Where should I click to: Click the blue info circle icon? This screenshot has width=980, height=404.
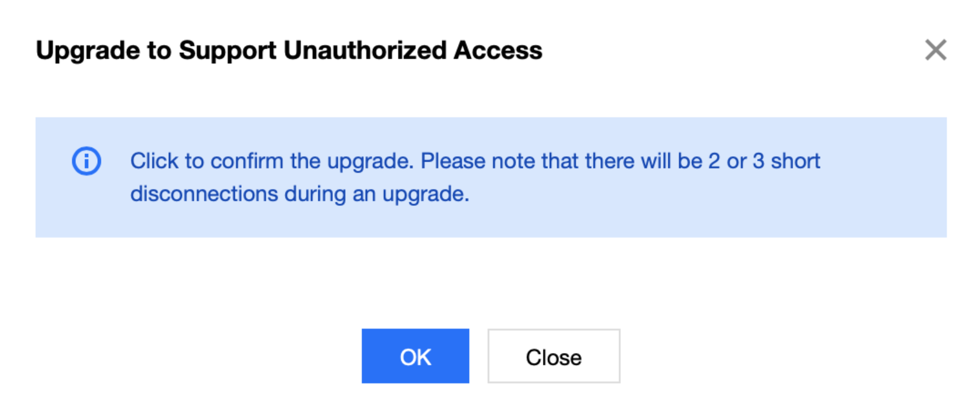pos(86,162)
